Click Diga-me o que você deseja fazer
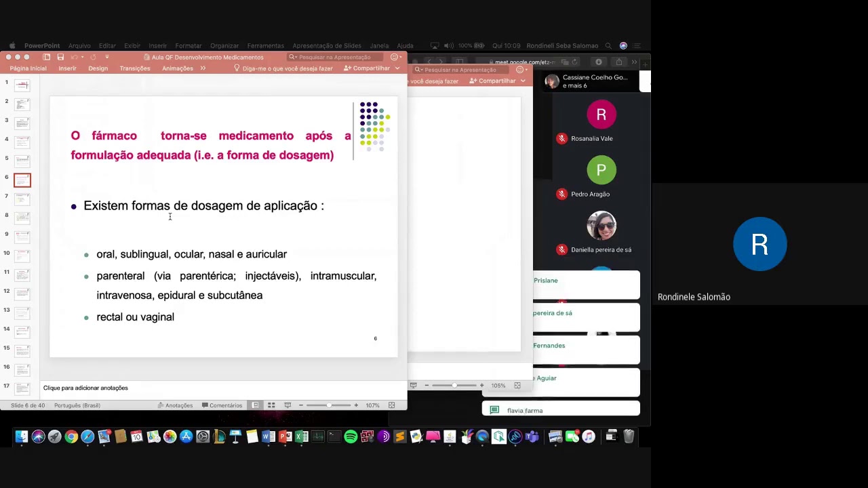 point(283,68)
